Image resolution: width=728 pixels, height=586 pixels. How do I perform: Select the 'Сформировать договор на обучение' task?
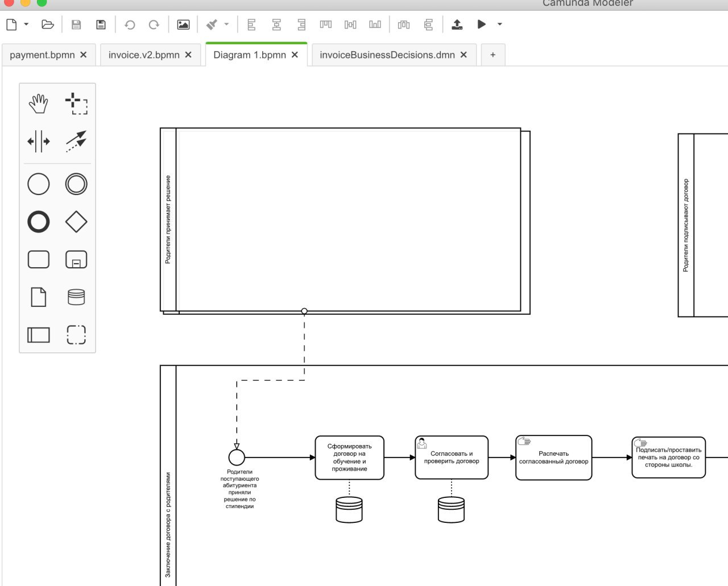point(349,458)
